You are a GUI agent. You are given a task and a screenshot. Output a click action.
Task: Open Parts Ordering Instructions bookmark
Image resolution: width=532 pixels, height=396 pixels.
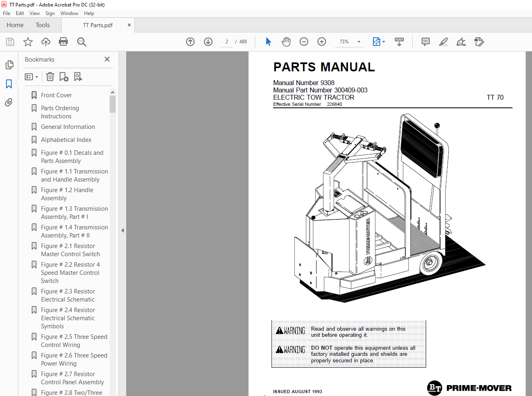click(x=60, y=112)
